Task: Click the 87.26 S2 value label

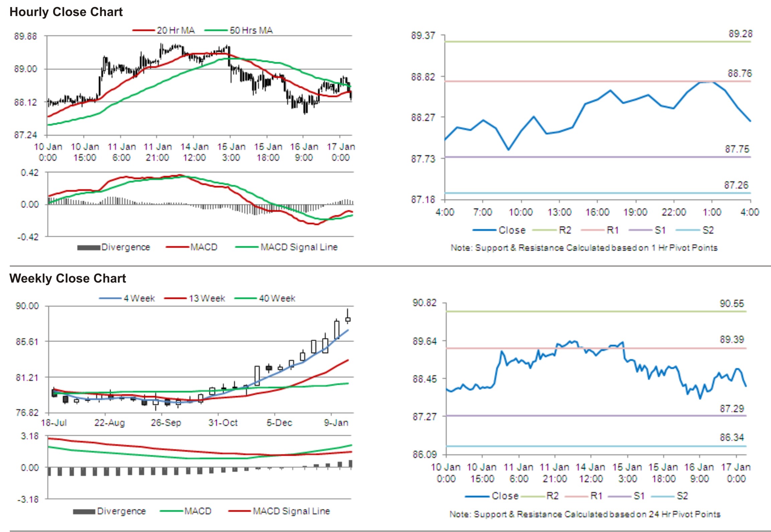Action: click(x=736, y=185)
